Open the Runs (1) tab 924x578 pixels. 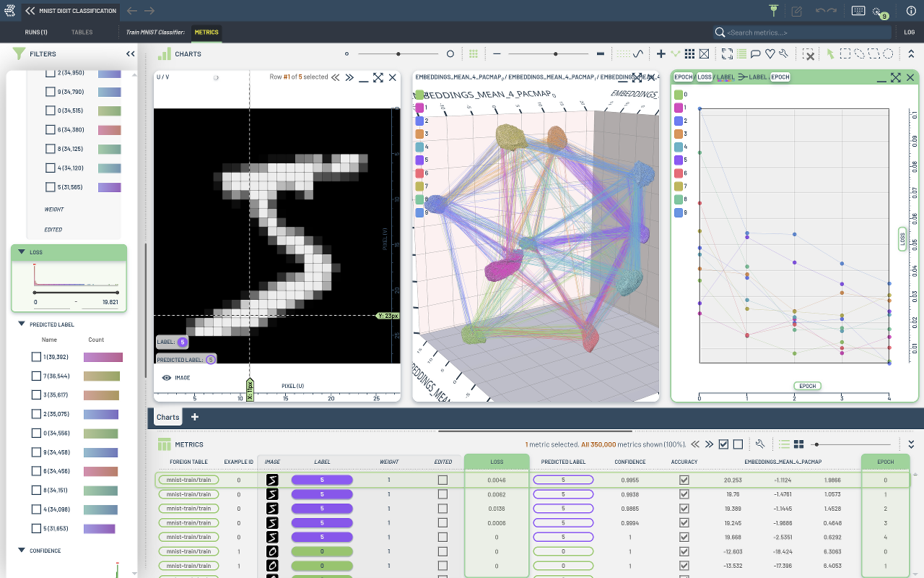coord(35,33)
